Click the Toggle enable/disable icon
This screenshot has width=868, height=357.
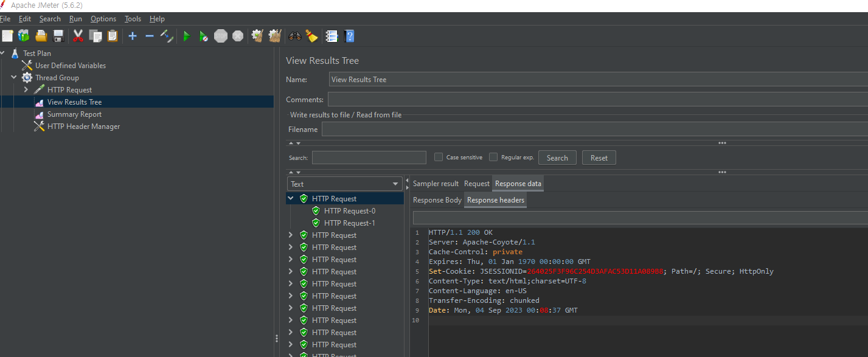pyautogui.click(x=167, y=36)
